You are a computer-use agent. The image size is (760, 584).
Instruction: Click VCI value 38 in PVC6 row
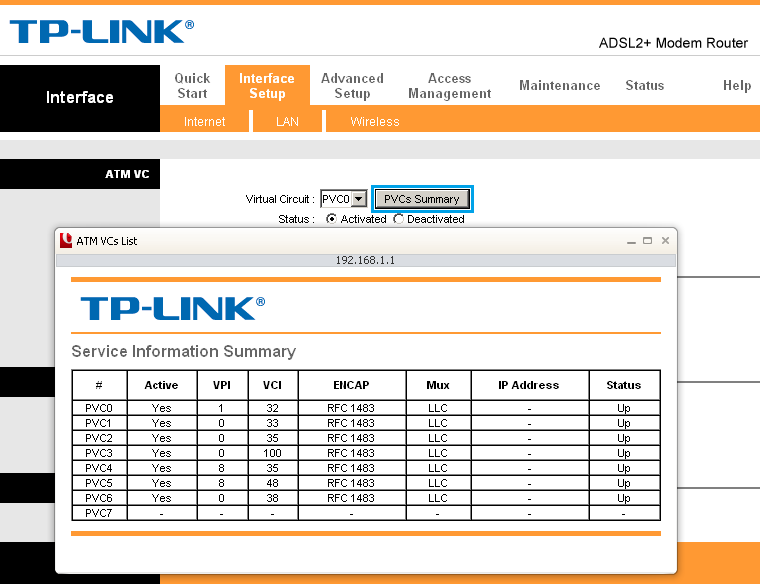coord(272,498)
